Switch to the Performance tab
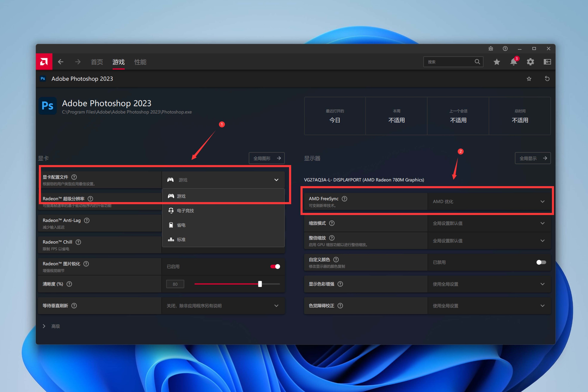588x392 pixels. tap(140, 62)
